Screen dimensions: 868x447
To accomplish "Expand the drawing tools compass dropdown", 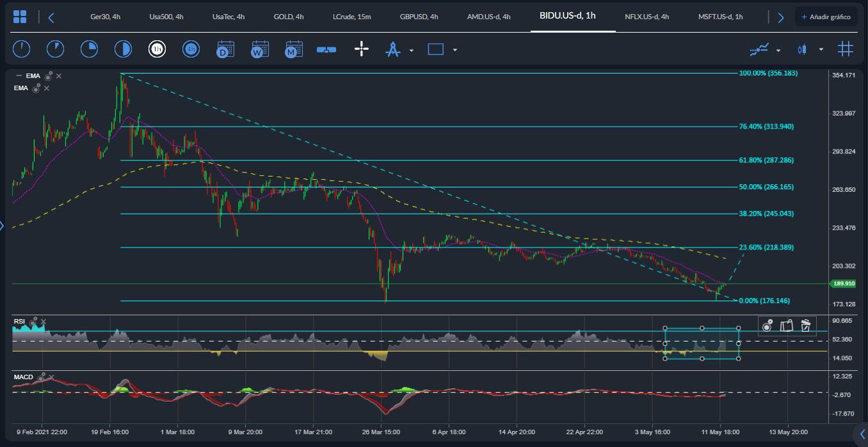I will point(411,50).
